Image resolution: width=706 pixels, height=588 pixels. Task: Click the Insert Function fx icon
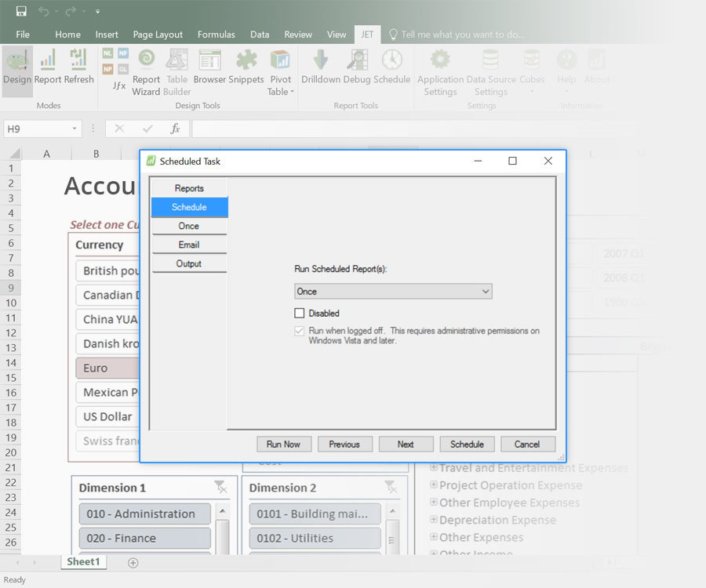(x=175, y=129)
